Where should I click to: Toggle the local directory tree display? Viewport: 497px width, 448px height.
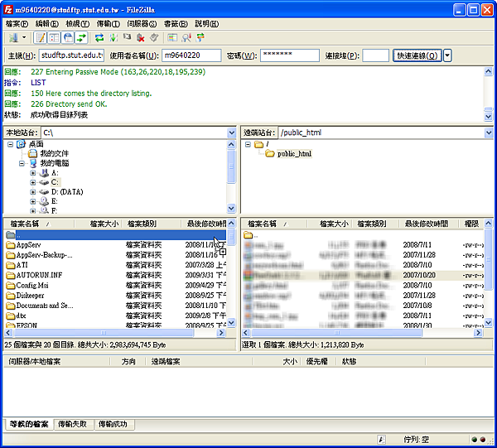tap(54, 38)
